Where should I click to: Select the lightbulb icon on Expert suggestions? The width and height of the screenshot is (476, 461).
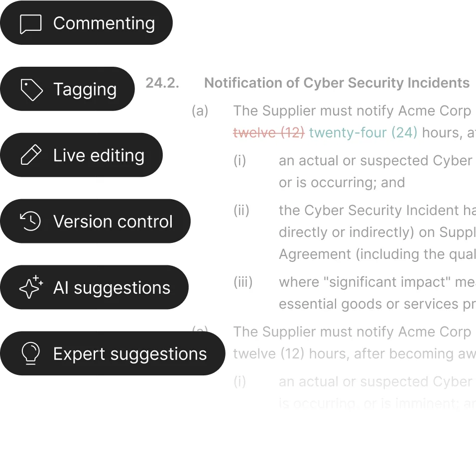click(30, 353)
